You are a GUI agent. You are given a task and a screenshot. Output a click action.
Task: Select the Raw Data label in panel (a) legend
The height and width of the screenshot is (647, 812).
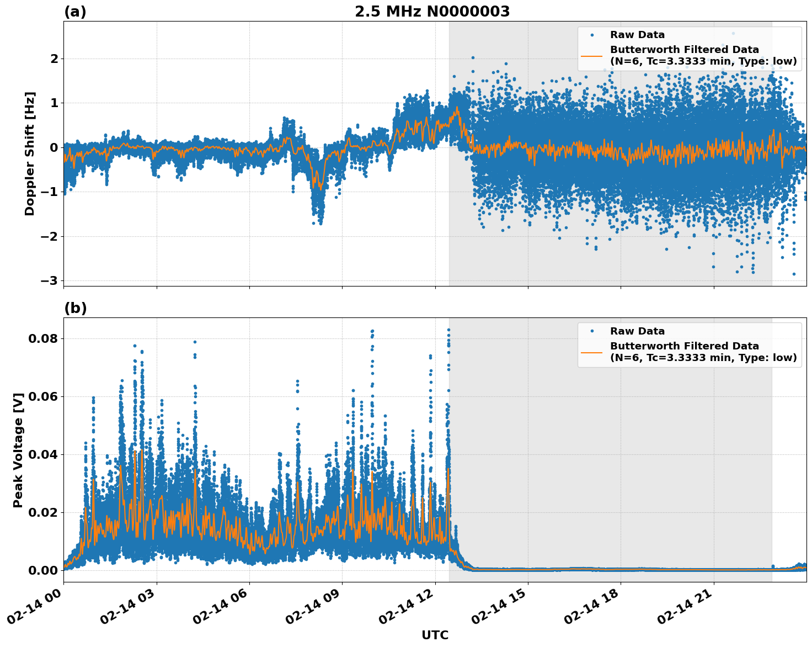click(x=637, y=35)
